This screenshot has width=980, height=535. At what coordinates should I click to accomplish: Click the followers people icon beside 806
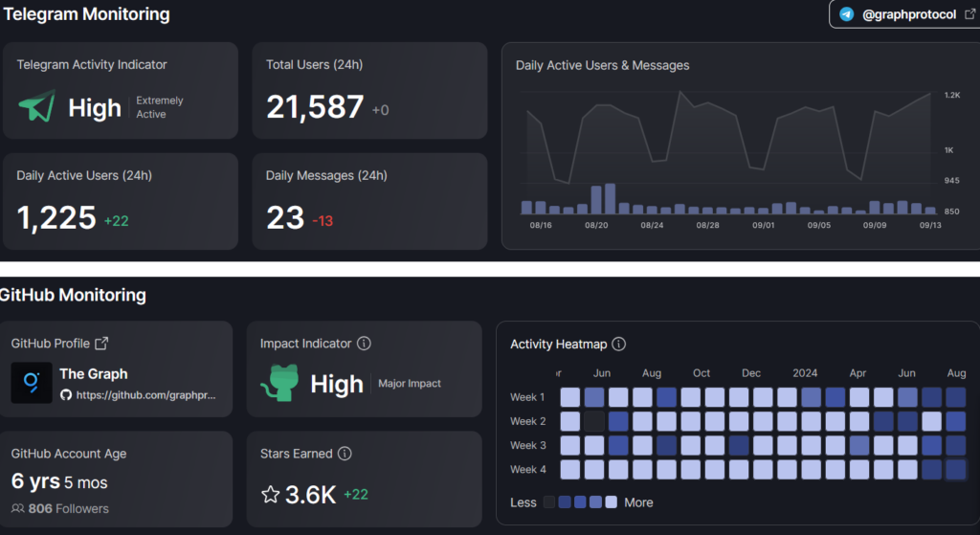17,509
